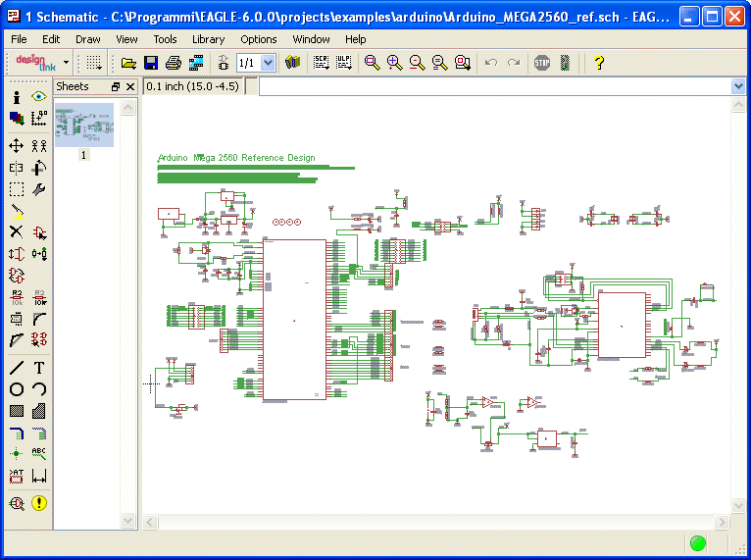Image resolution: width=751 pixels, height=560 pixels.
Task: Select the Move tool
Action: 17,145
